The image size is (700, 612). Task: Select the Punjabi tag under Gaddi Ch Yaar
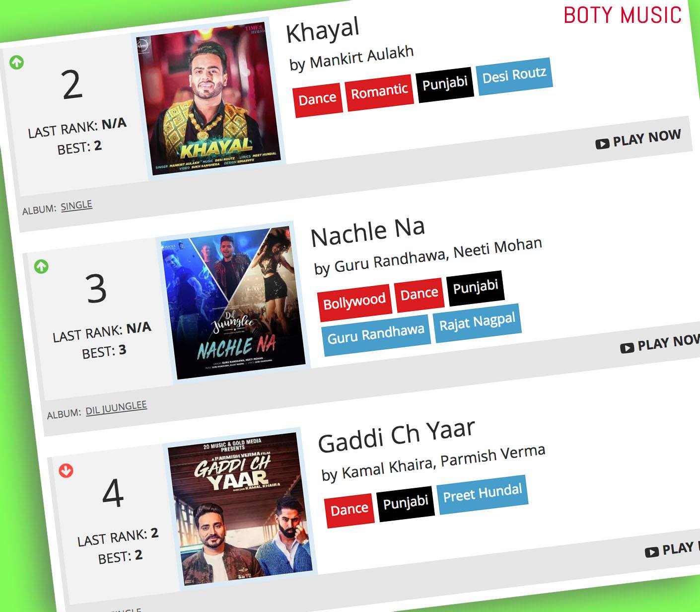(406, 503)
